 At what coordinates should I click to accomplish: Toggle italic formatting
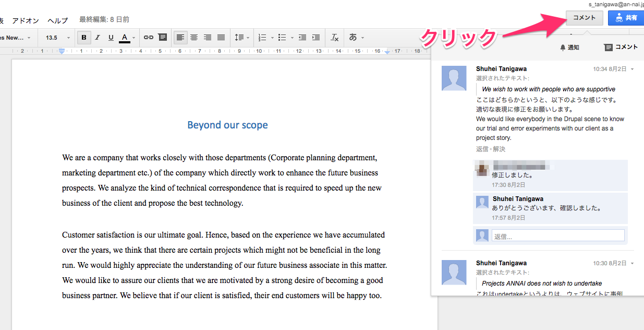coord(97,38)
